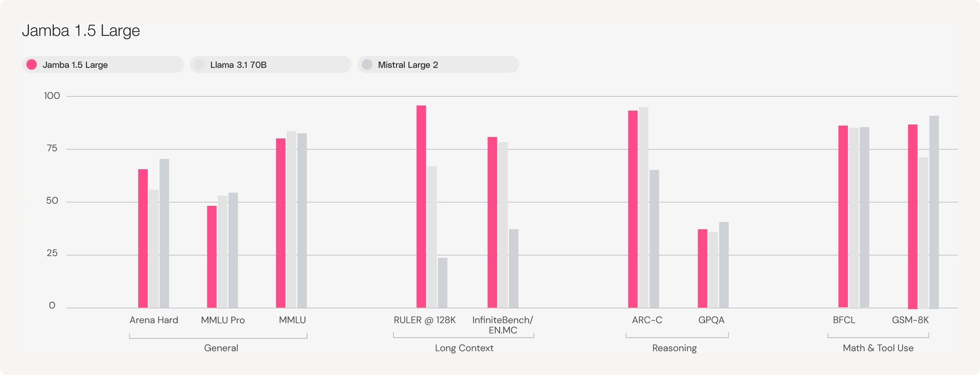Image resolution: width=980 pixels, height=375 pixels.
Task: Click the pink GPQA bar
Action: tap(702, 268)
